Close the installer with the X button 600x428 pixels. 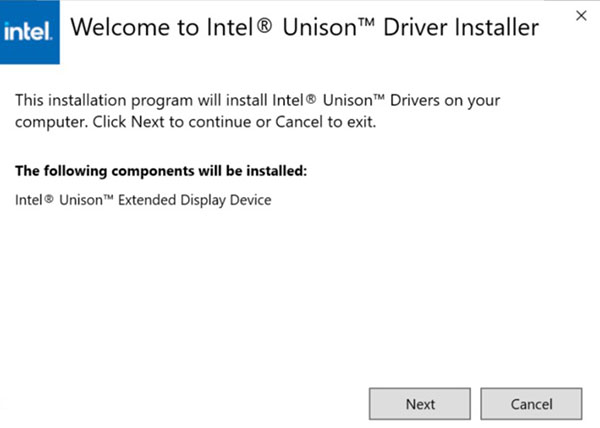581,15
